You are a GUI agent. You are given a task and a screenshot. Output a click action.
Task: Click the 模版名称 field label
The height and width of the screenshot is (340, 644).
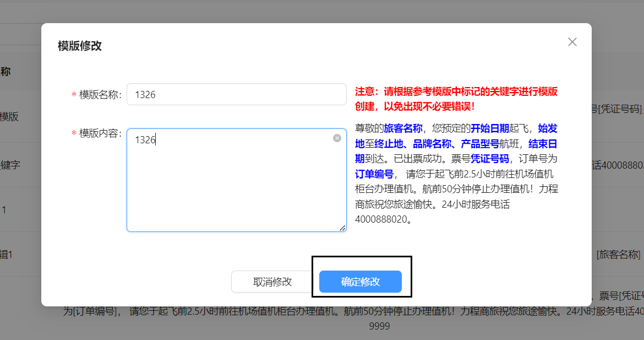point(100,95)
